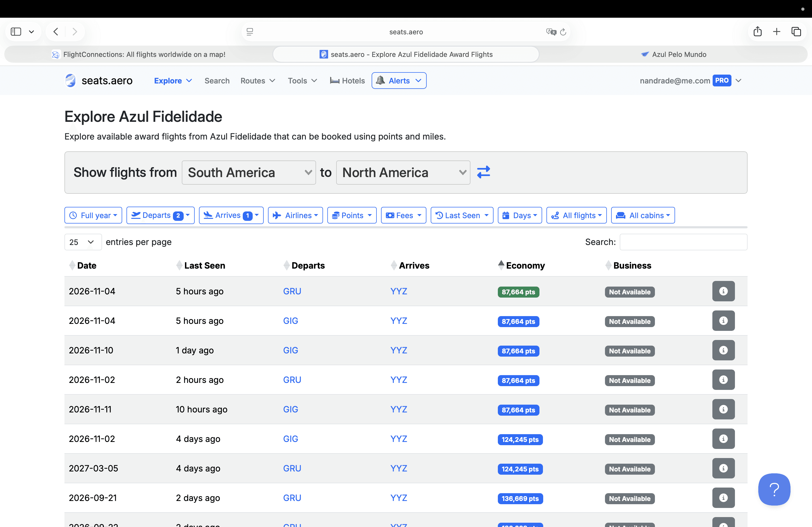Change entries per page from 25
Image resolution: width=812 pixels, height=527 pixels.
83,242
